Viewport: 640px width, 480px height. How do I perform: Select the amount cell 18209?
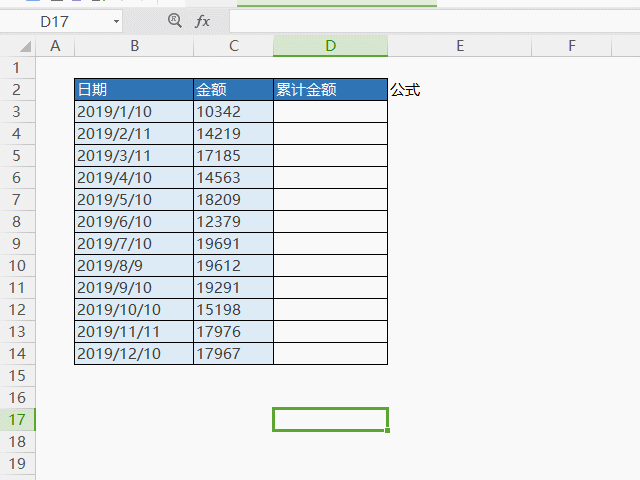(233, 200)
